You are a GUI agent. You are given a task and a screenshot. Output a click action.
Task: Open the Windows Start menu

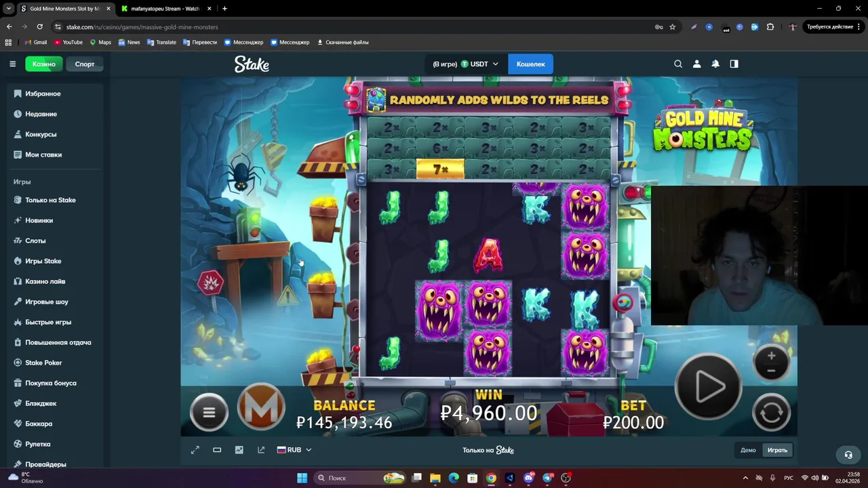click(302, 478)
